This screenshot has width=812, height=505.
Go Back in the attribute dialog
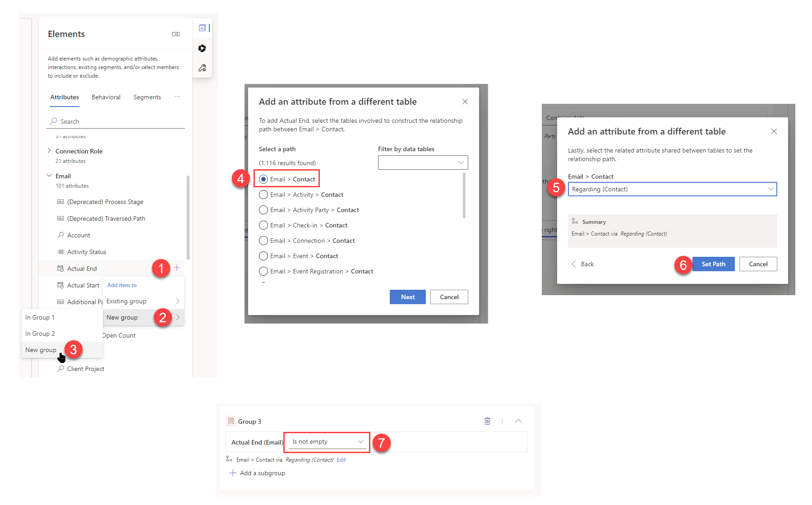tap(583, 264)
